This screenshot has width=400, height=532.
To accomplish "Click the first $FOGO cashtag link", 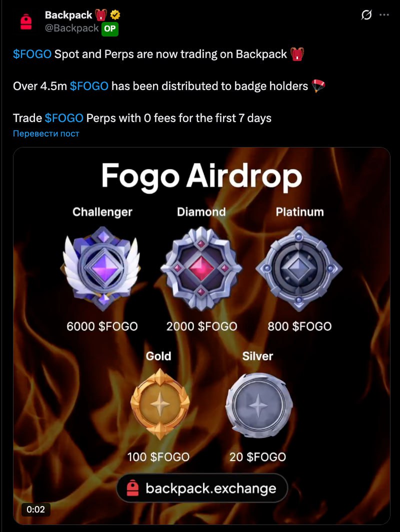I will point(32,54).
